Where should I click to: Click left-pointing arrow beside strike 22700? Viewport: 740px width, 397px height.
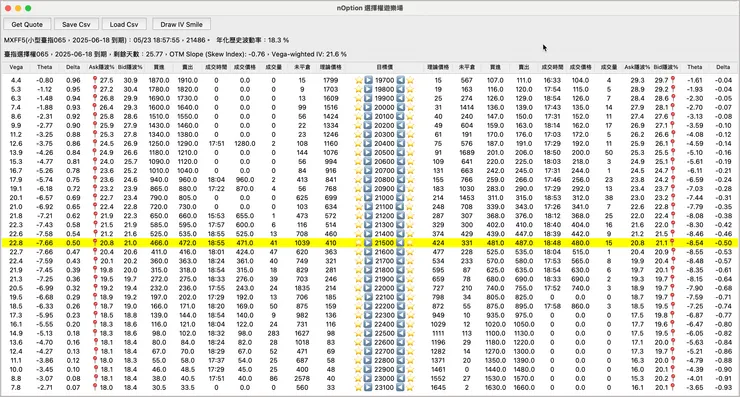(400, 351)
